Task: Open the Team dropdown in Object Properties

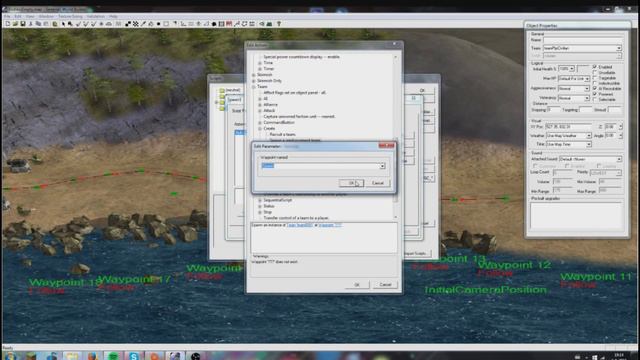Action: pos(619,48)
